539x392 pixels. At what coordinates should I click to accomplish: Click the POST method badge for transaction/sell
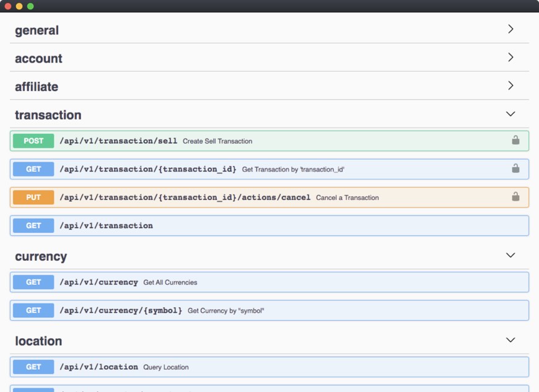tap(33, 141)
